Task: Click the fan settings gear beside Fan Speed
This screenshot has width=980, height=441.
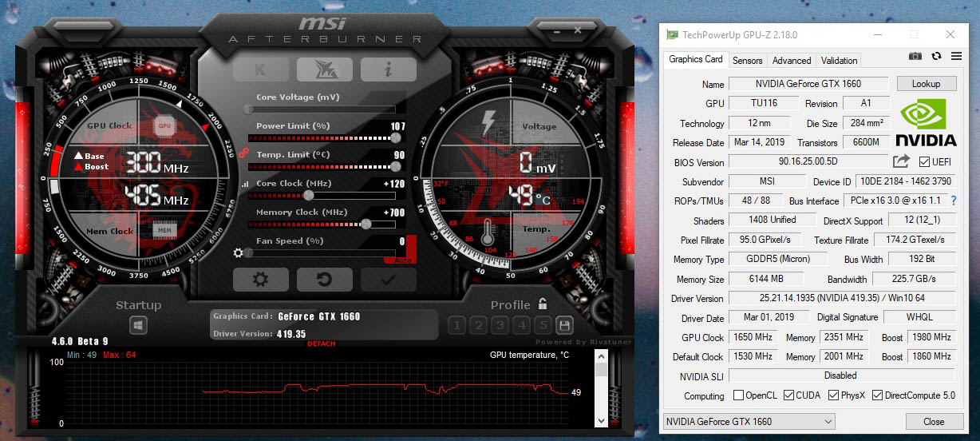Action: click(238, 253)
